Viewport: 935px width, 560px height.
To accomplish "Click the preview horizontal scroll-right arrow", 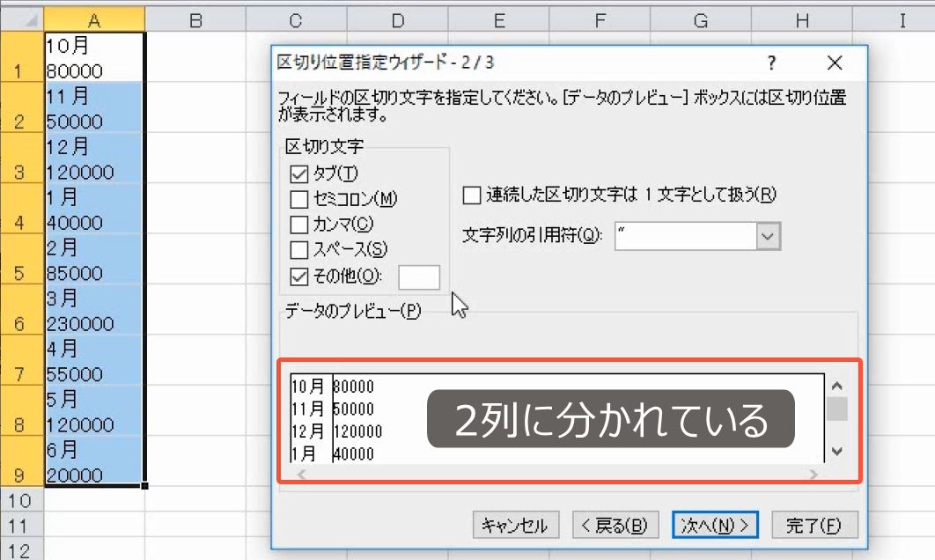I will (x=812, y=474).
